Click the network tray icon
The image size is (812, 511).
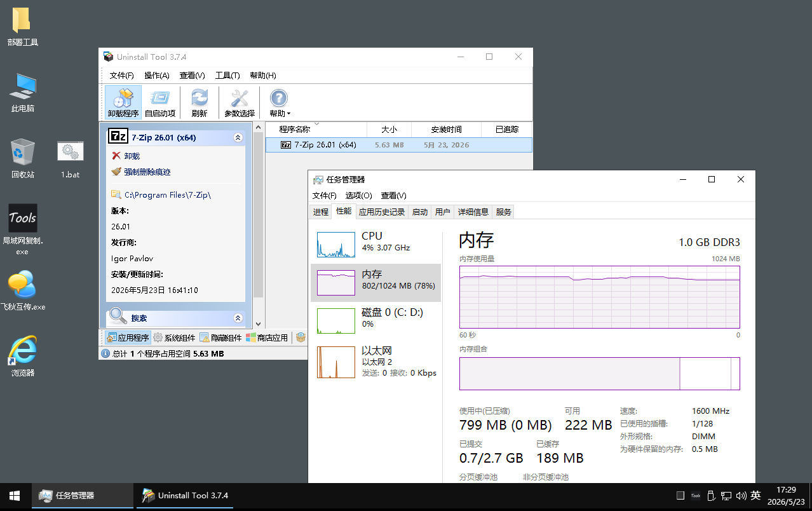pos(726,496)
